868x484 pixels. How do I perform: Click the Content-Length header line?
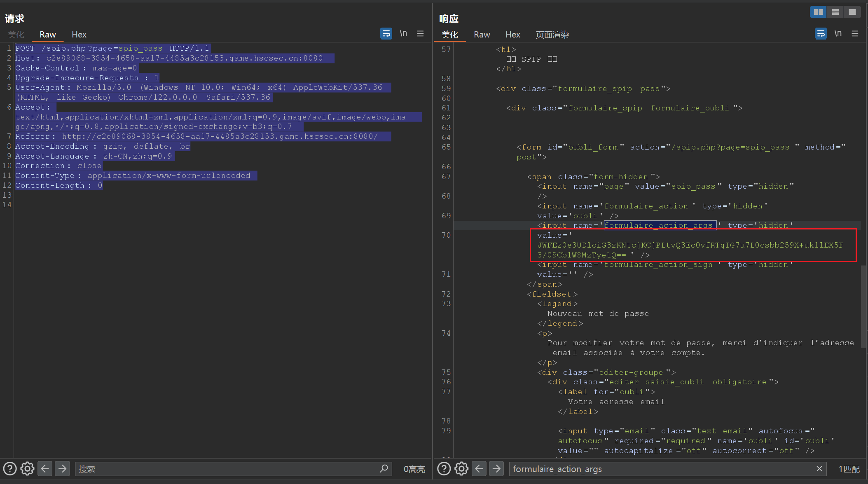click(58, 185)
